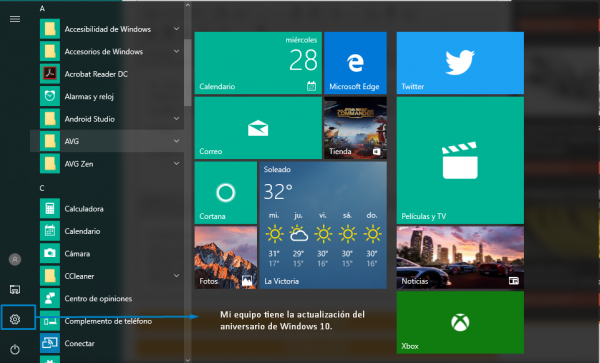Image resolution: width=600 pixels, height=363 pixels.
Task: Open the Correo mail tile
Action: pos(258,128)
